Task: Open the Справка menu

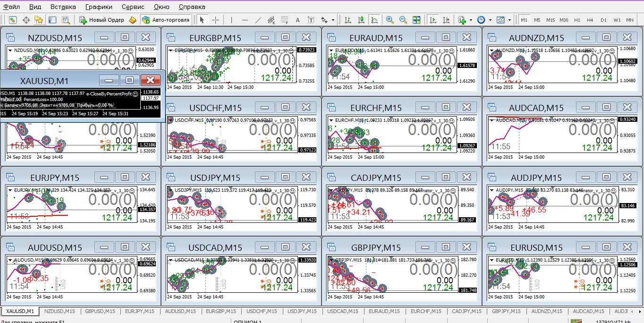Action: point(192,7)
